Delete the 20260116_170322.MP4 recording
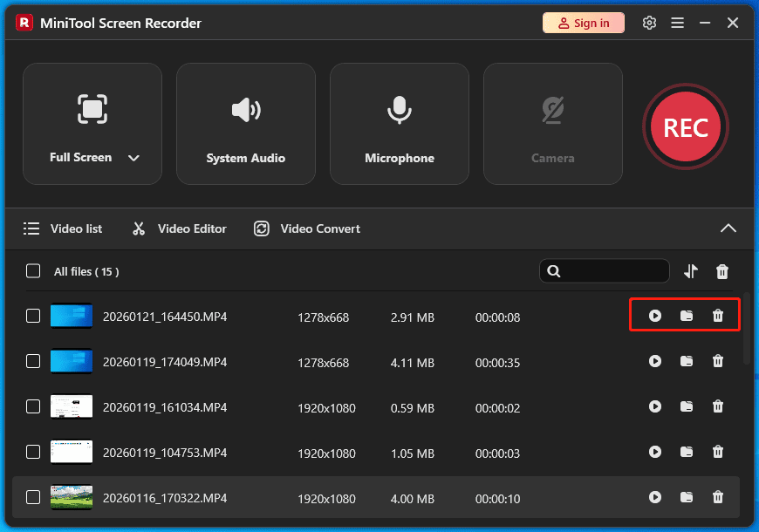This screenshot has width=759, height=532. [x=718, y=497]
